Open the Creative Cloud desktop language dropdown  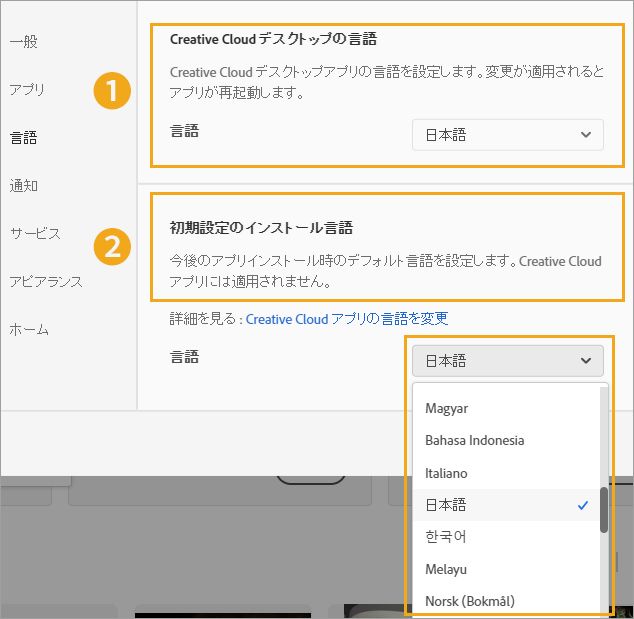[x=508, y=135]
